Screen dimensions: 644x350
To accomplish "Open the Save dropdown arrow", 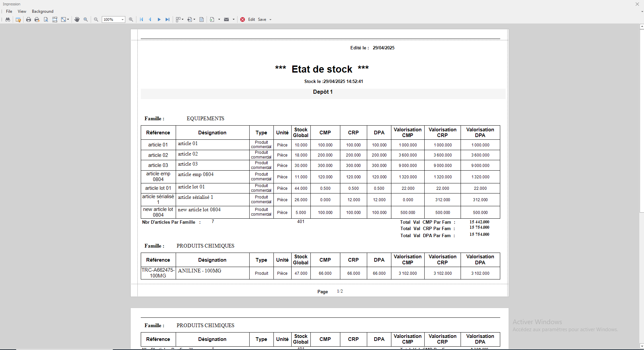I will pyautogui.click(x=270, y=19).
